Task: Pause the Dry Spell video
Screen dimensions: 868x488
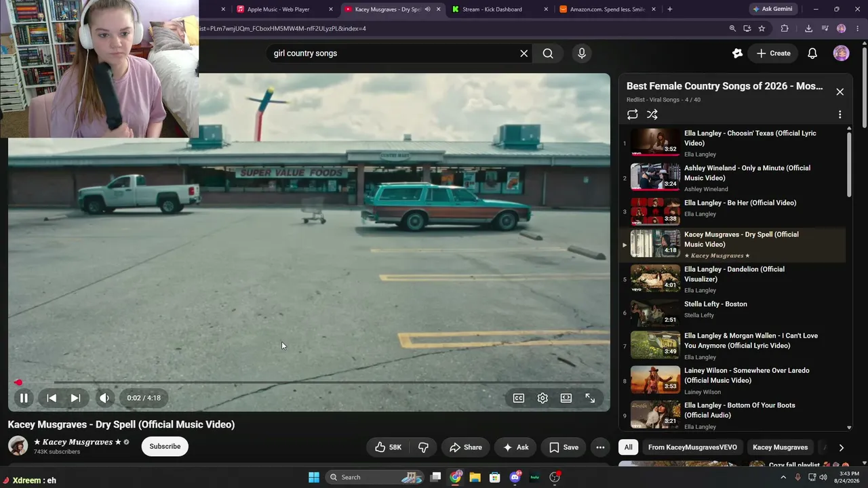Action: [x=23, y=398]
